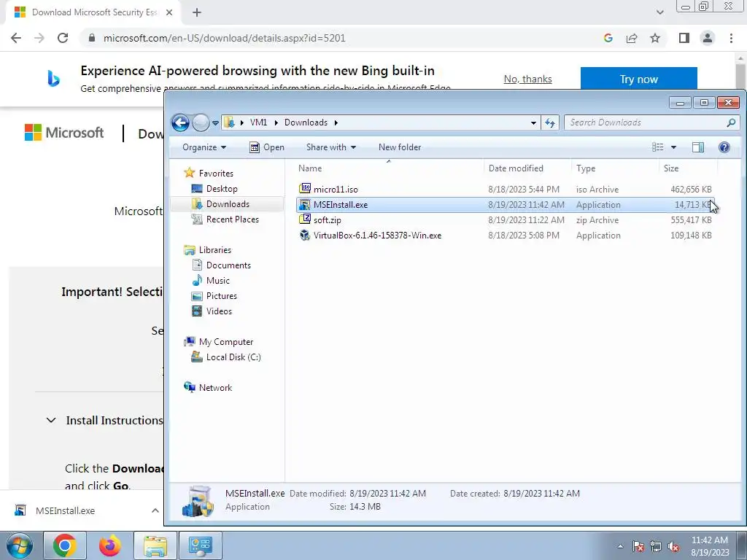Screen dimensions: 747x560
Task: Open Chrome three-dot menu
Action: 731,38
